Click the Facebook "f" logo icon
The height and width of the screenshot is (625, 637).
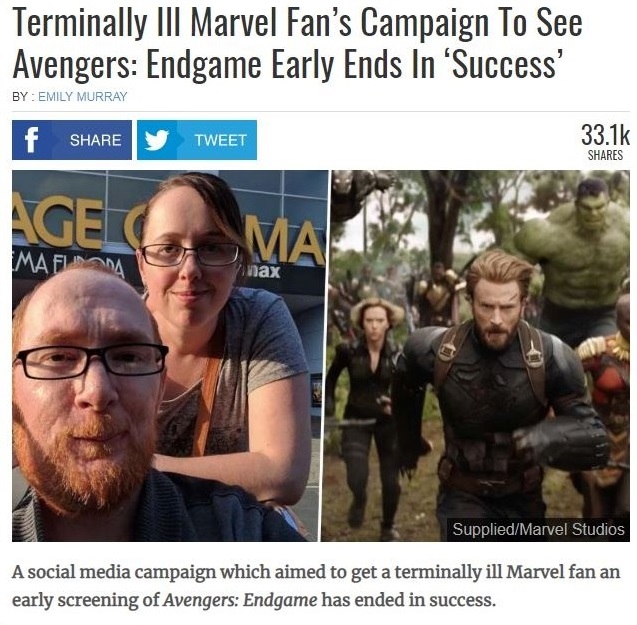pos(31,140)
